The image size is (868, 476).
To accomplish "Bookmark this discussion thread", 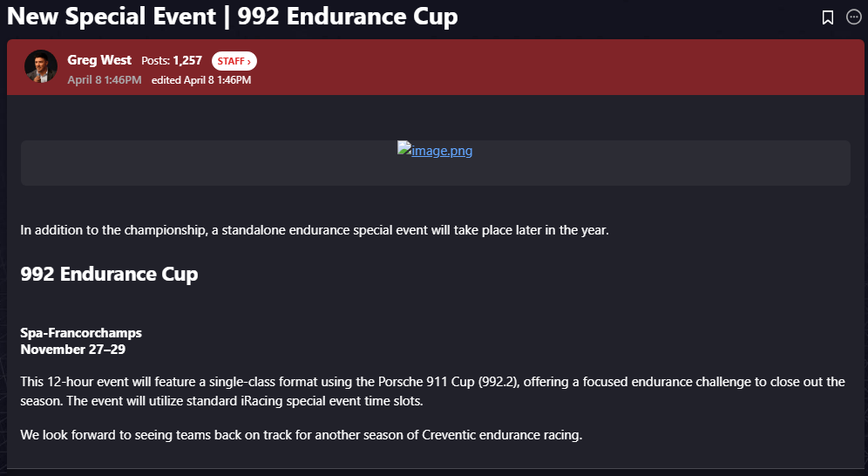I will pos(828,17).
